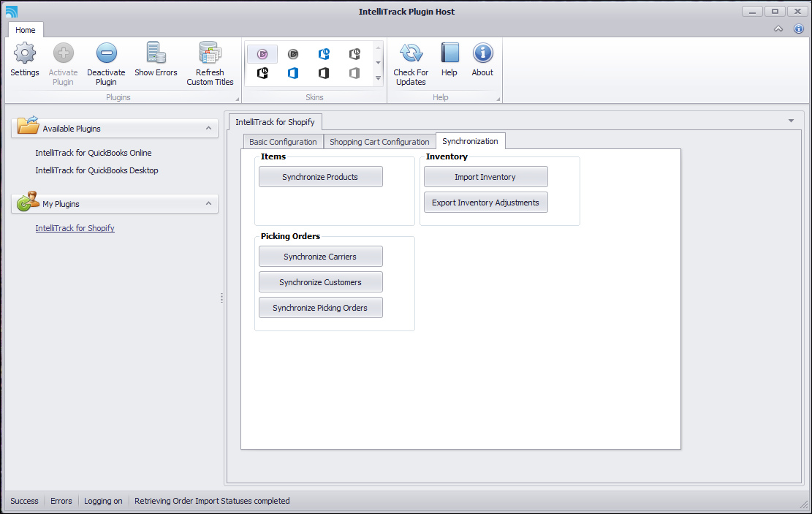Viewport: 812px width, 514px height.
Task: Open IntelliTrack for QuickBooks Desktop plugin
Action: [96, 170]
